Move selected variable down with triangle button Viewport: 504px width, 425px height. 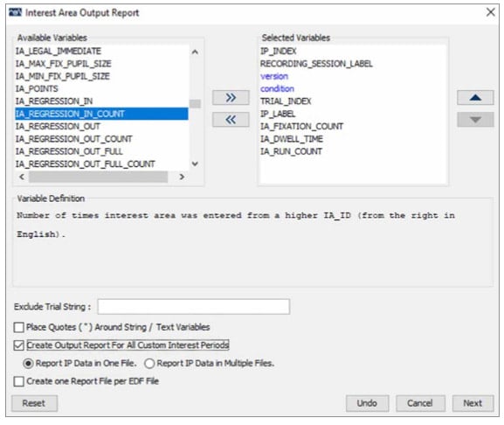475,120
